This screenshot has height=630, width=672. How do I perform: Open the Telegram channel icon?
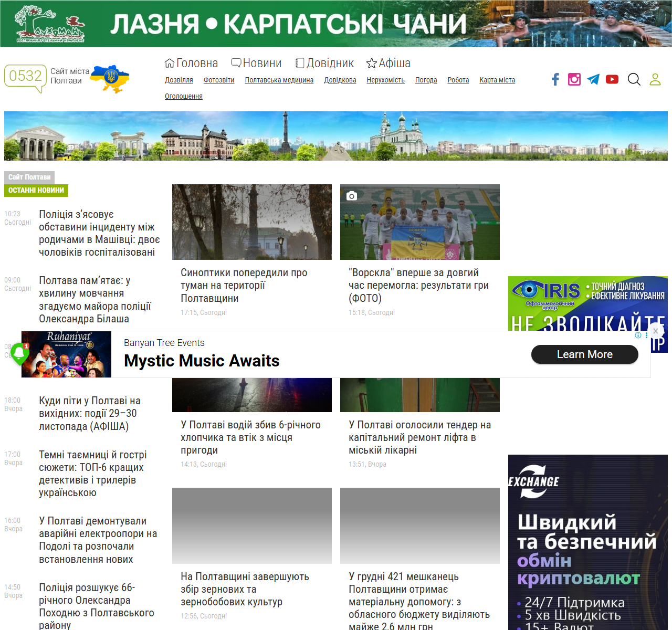(x=593, y=79)
